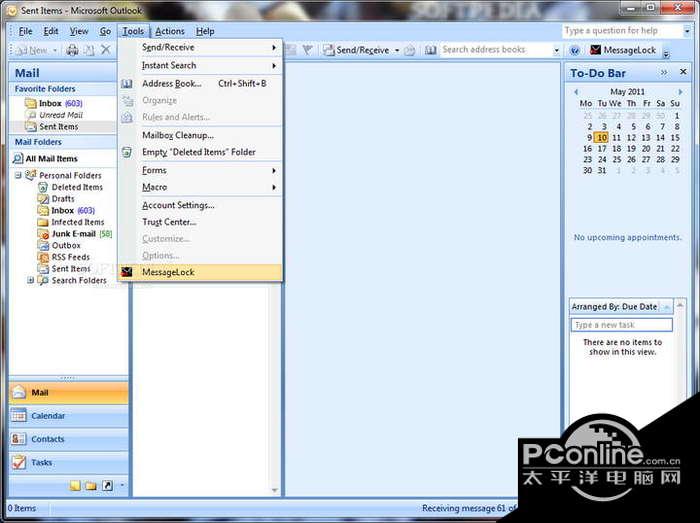Screen dimensions: 700x523
Task: Open Tasks navigation pane
Action: (68, 462)
